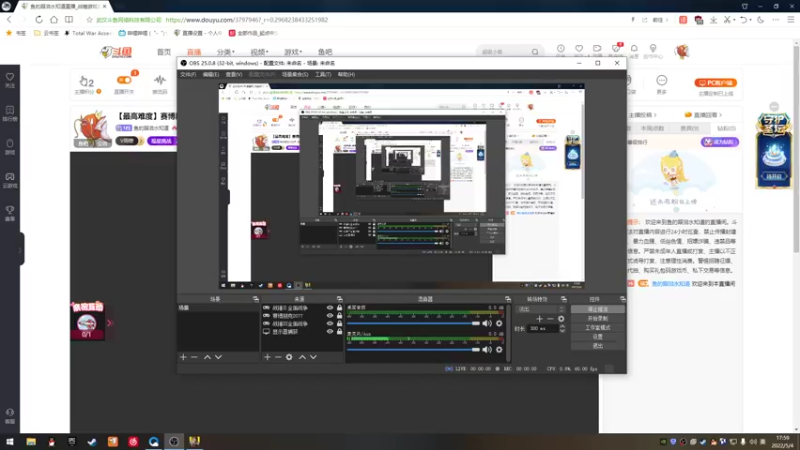Open the OBS Edit menu
Image resolution: width=800 pixels, height=450 pixels.
[x=211, y=74]
